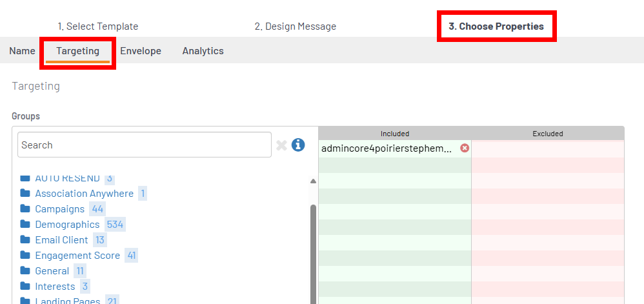
Task: Click the count badge 534 beside Demographics
Action: [x=115, y=225]
